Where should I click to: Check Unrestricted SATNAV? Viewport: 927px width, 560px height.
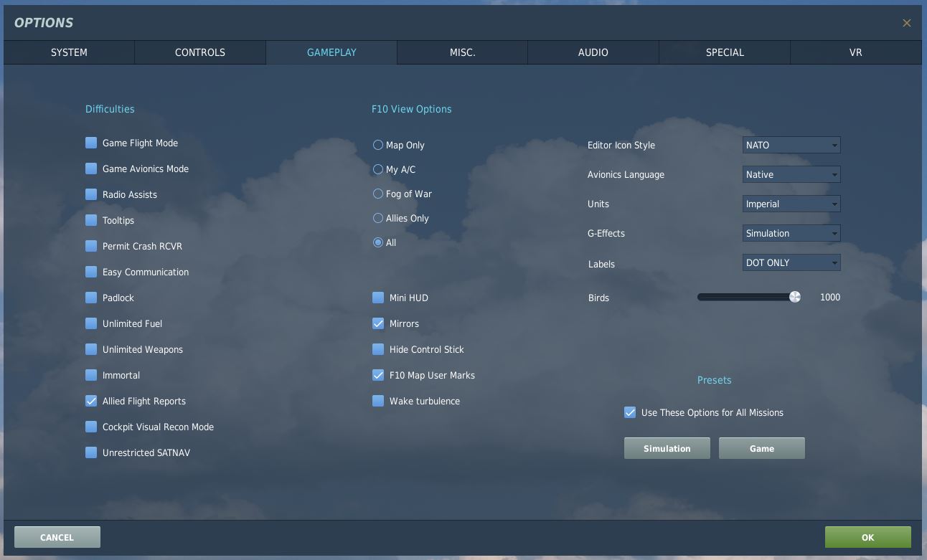tap(91, 452)
